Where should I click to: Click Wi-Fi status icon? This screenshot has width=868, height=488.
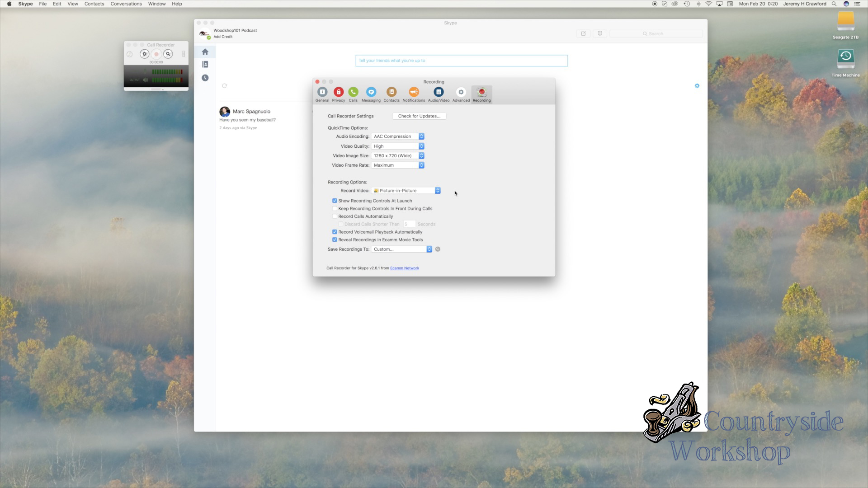coord(709,4)
